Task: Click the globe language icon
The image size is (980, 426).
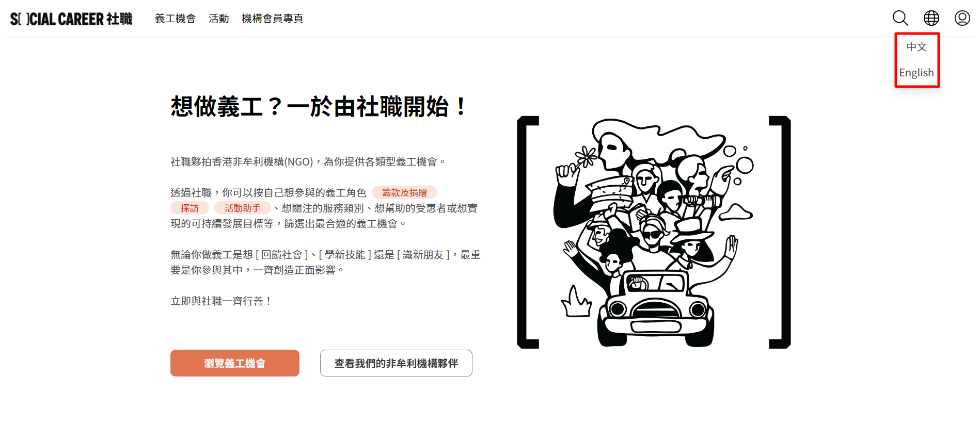Action: tap(931, 18)
